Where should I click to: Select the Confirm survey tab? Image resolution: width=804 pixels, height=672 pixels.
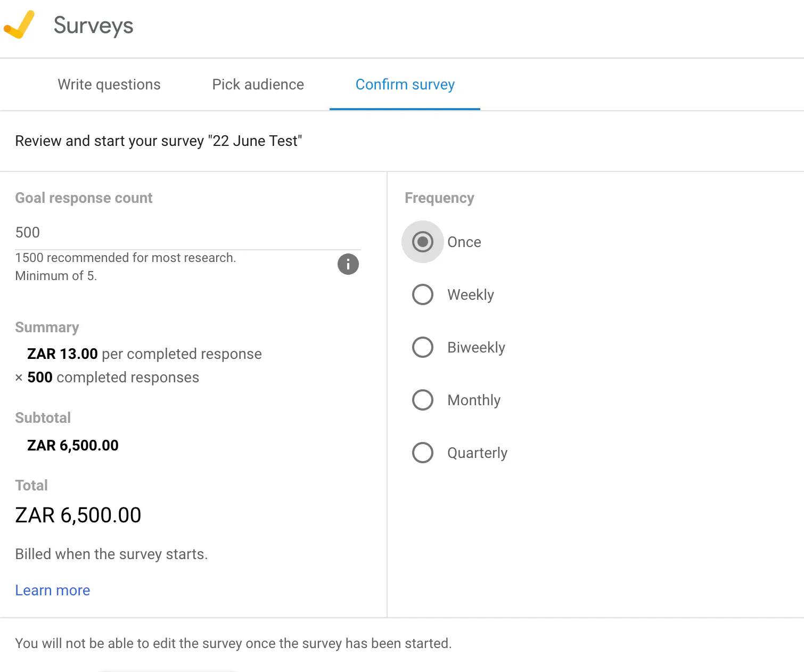[405, 85]
